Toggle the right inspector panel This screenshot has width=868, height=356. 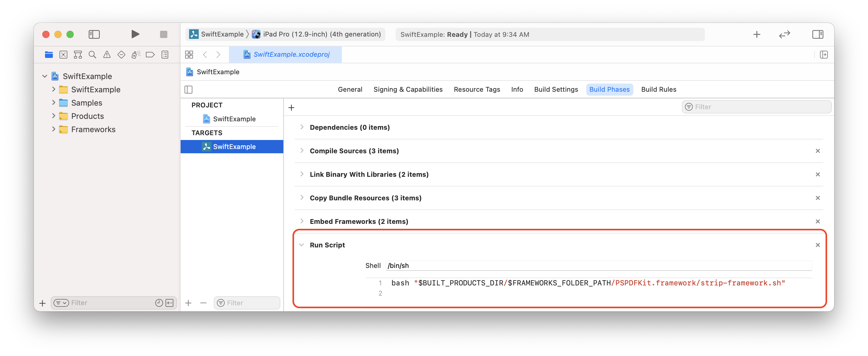click(818, 34)
